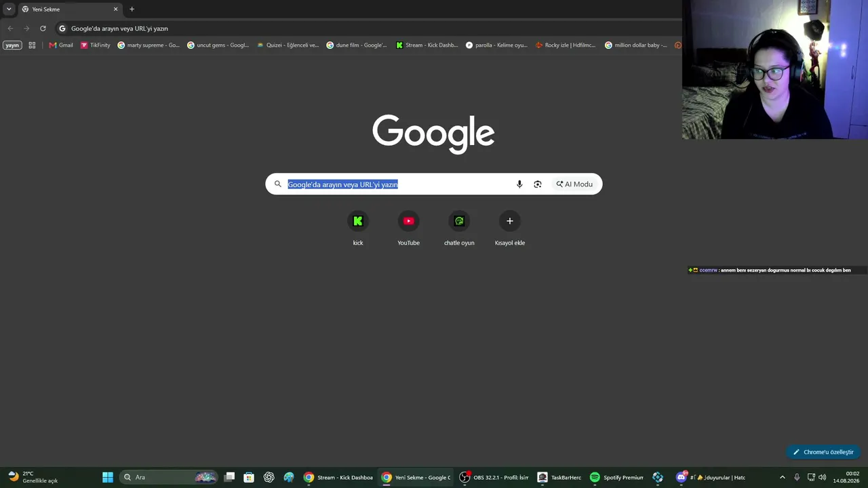The image size is (868, 488).
Task: Switch to Yeni Sekme - Google Chrome taskbar window
Action: (x=416, y=477)
